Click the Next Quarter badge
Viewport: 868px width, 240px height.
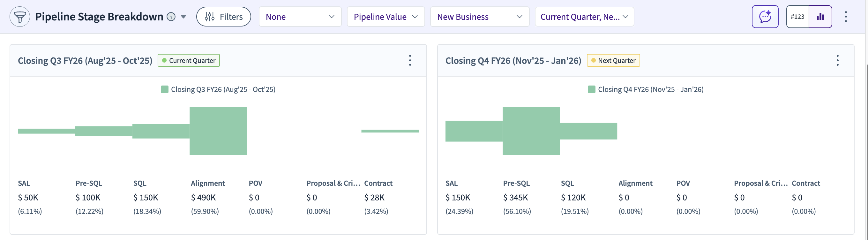coord(613,60)
